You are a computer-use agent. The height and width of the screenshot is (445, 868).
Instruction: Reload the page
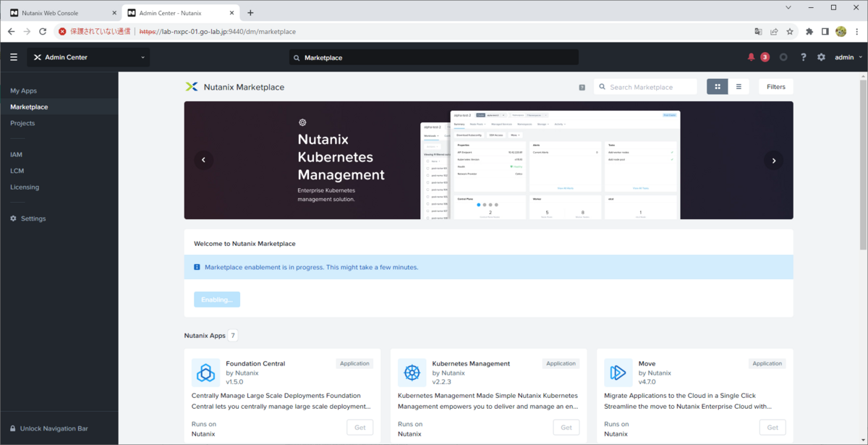43,32
